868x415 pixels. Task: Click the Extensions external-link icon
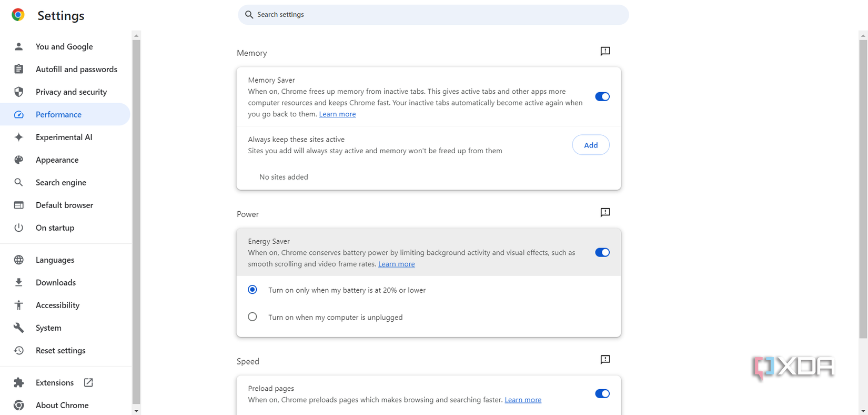click(x=88, y=382)
